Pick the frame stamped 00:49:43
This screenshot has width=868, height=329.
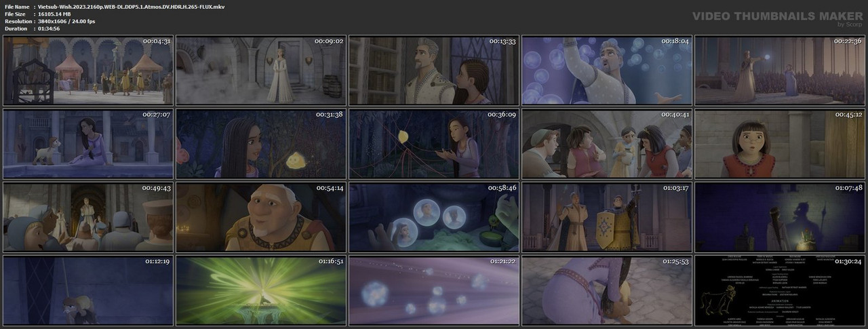point(87,216)
